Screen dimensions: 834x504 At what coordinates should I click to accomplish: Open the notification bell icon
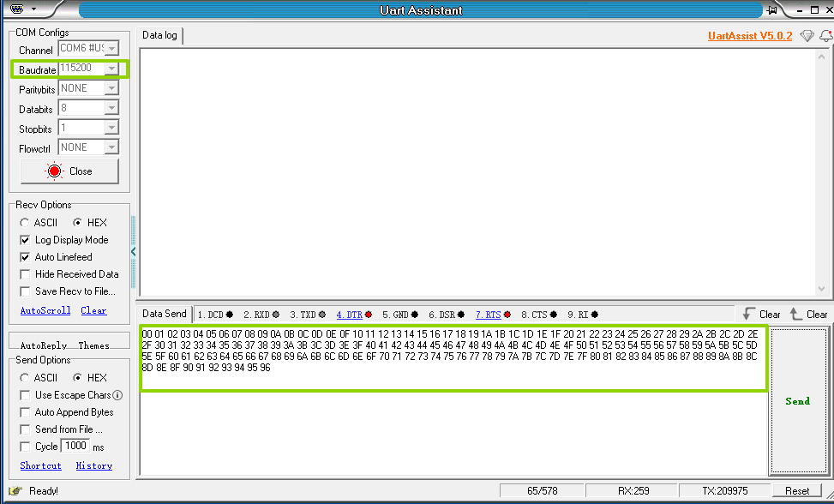pyautogui.click(x=825, y=36)
